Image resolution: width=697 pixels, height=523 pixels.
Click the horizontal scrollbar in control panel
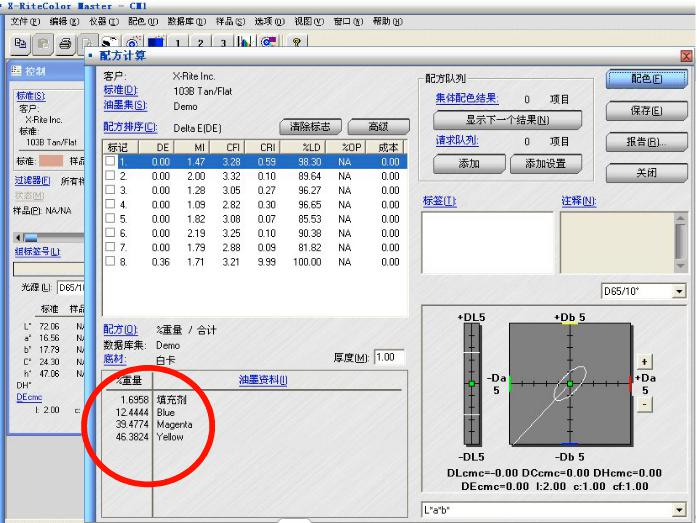(x=49, y=237)
